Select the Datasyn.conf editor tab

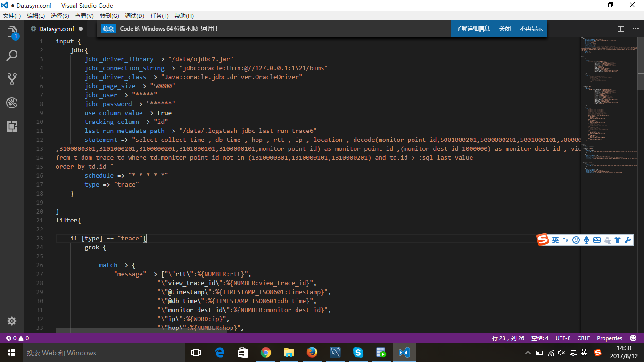point(57,29)
